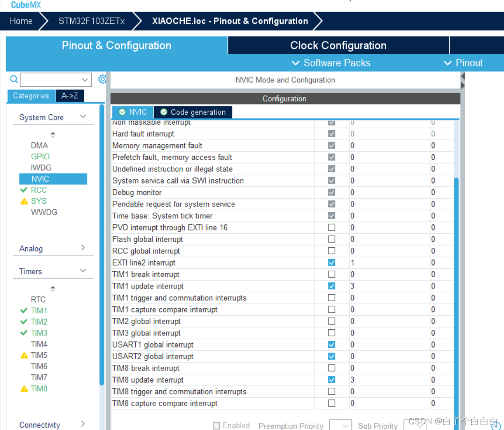
Task: Select the highlighted NVIC item
Action: point(53,179)
